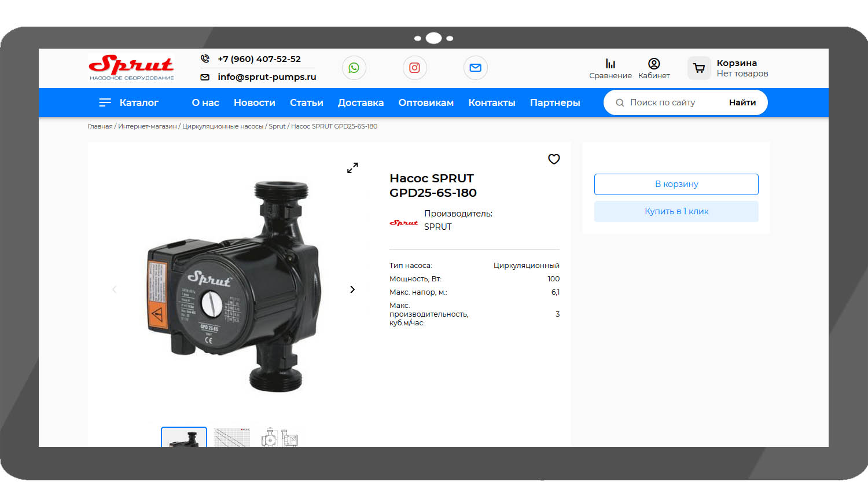Show previous product image with left arrow

coord(114,289)
